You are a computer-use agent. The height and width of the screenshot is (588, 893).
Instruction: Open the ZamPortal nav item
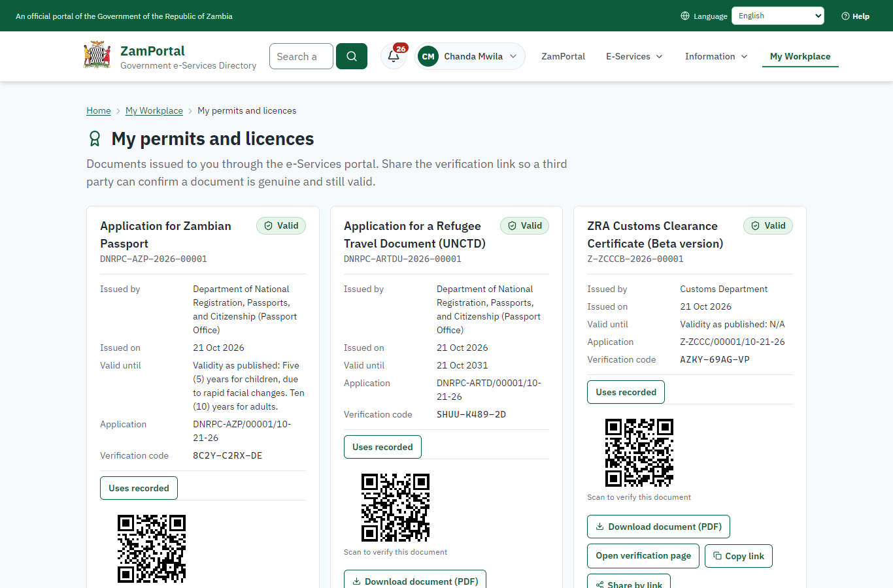tap(563, 56)
